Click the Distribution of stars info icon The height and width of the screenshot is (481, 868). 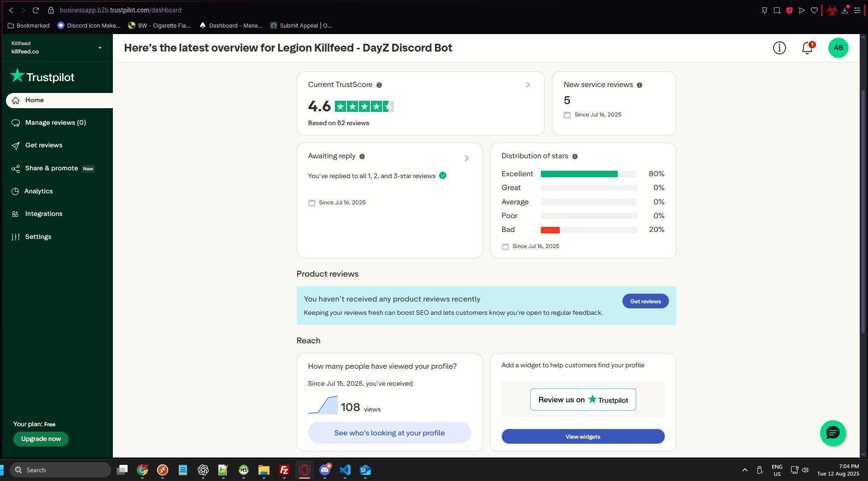(575, 156)
